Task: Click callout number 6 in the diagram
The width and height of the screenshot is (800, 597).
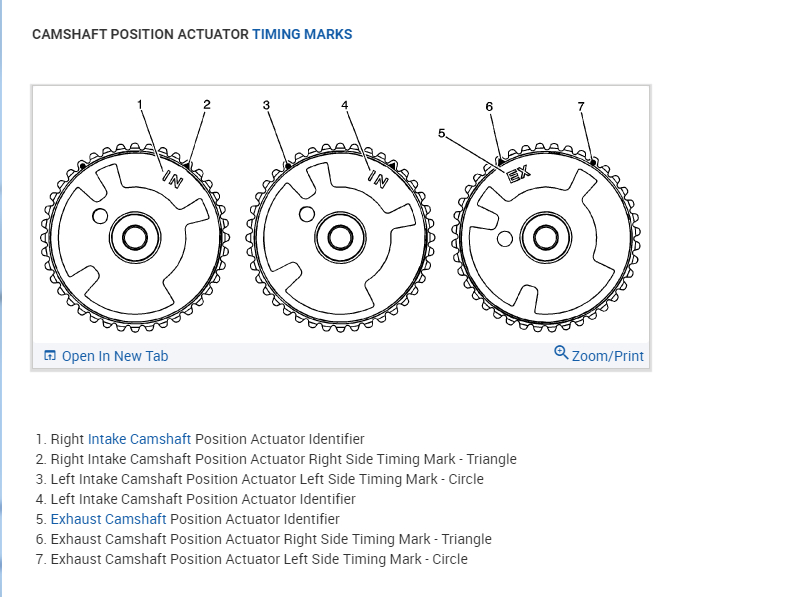Action: pos(489,106)
